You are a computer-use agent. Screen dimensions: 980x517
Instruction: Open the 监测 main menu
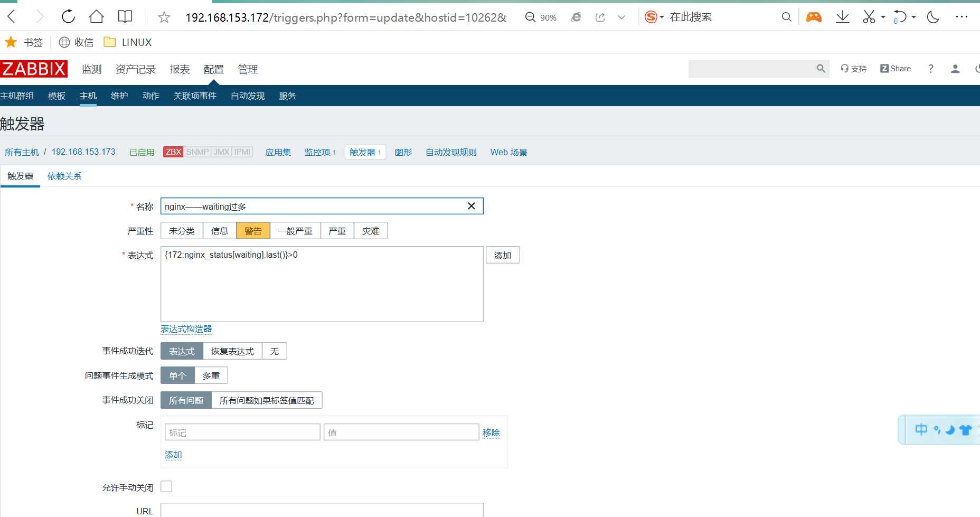(x=91, y=69)
